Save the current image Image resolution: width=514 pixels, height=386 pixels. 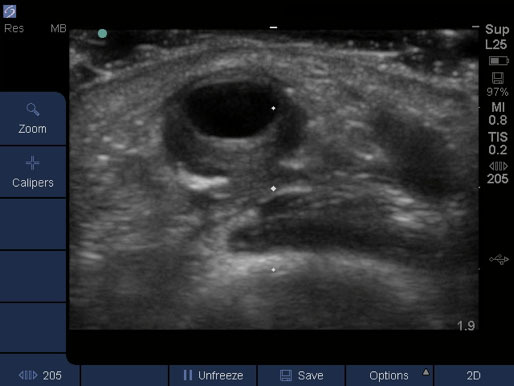tap(301, 375)
